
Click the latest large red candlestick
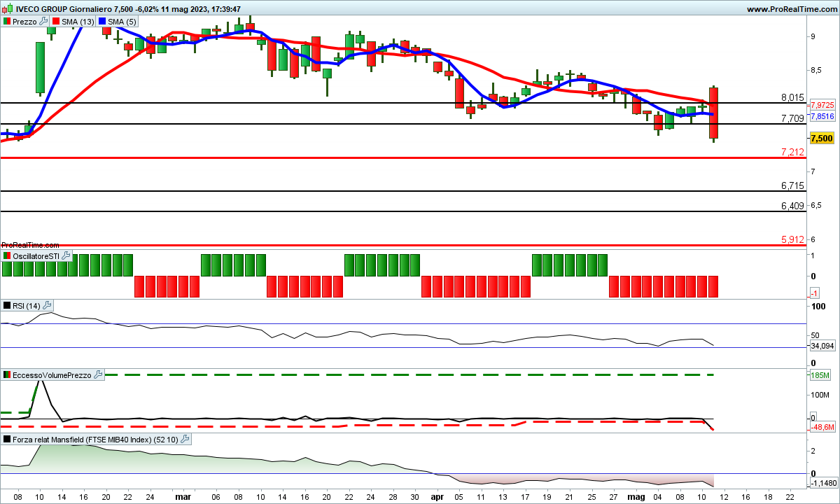point(714,113)
